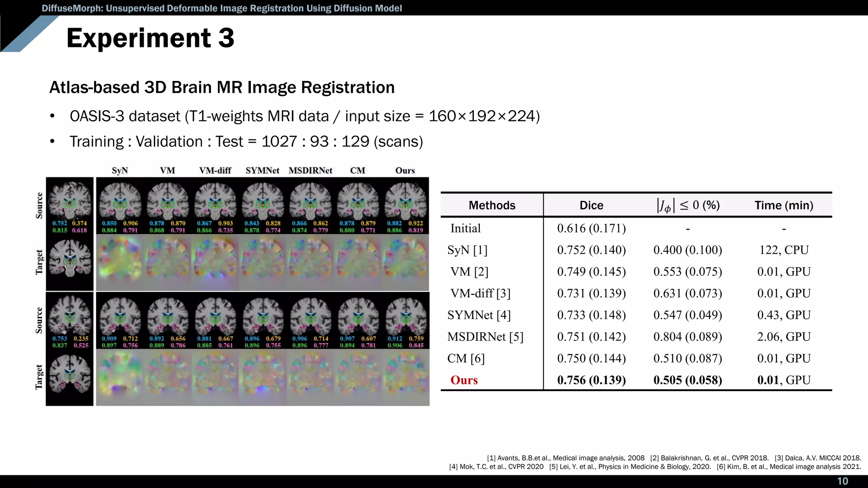Click the Dice column header
This screenshot has height=488, width=868.
(591, 205)
